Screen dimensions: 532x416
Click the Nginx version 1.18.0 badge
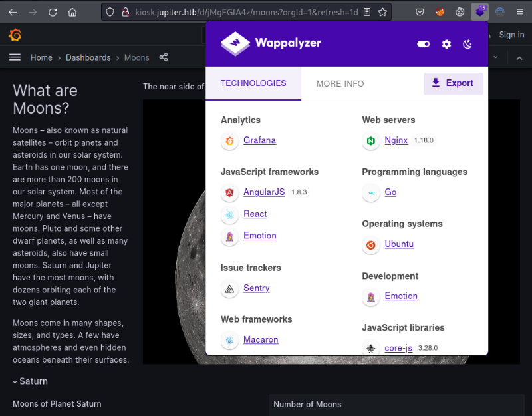coord(424,140)
